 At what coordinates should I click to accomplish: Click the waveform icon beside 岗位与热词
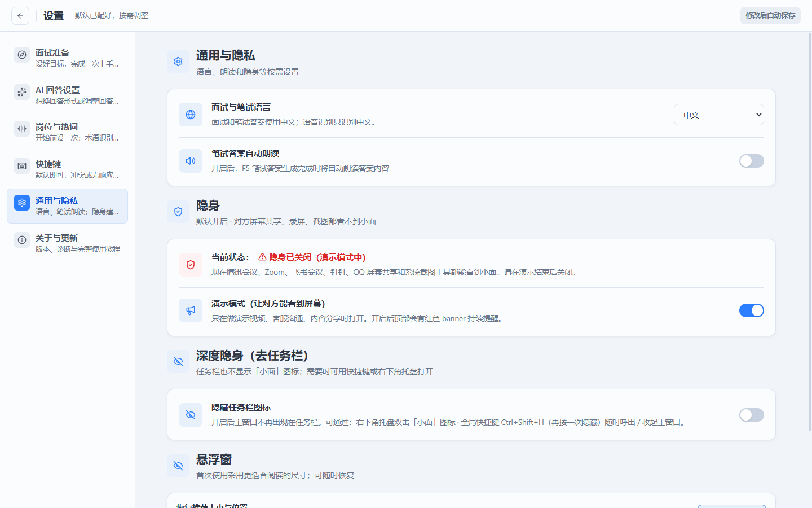(x=22, y=129)
